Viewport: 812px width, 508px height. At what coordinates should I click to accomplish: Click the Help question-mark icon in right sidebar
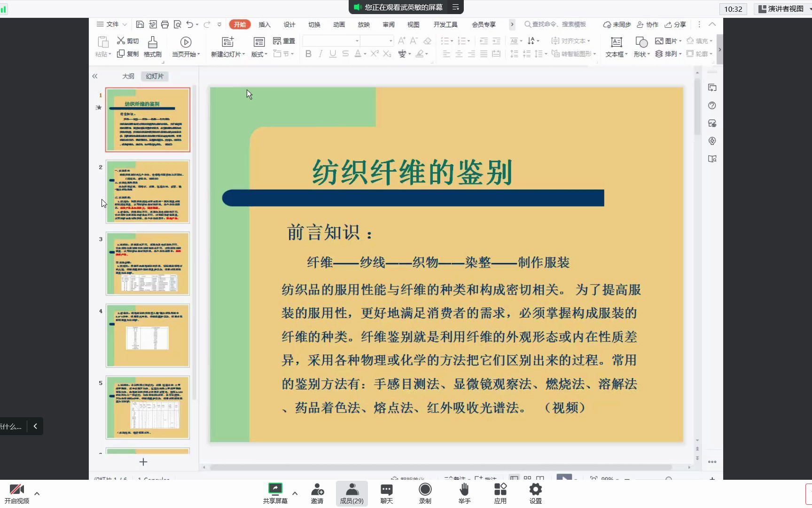click(x=712, y=105)
